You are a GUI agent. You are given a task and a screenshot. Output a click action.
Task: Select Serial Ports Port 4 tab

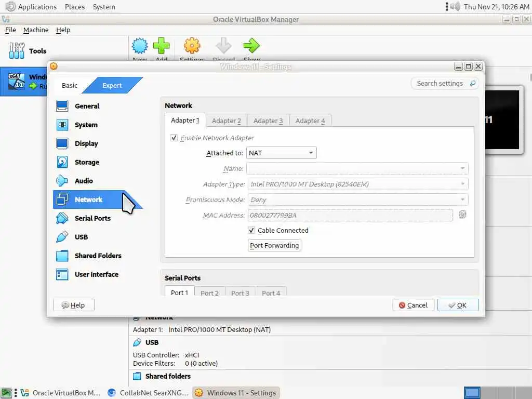point(271,293)
